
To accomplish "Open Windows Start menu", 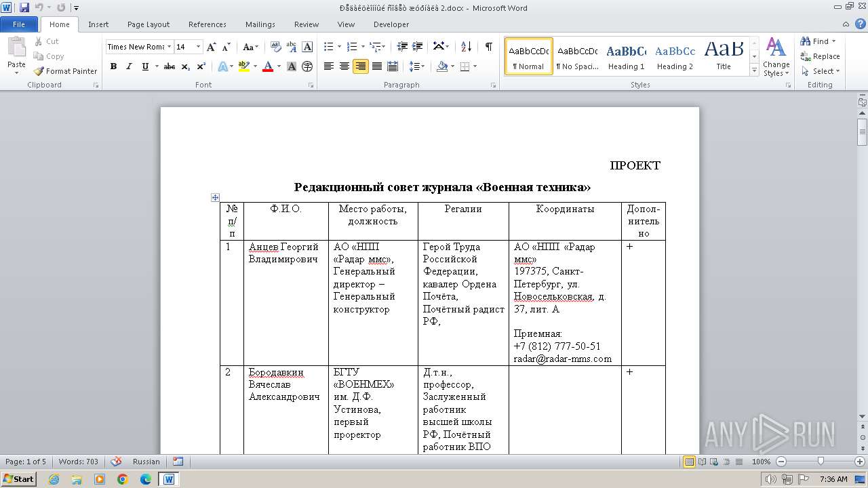I will click(x=19, y=479).
